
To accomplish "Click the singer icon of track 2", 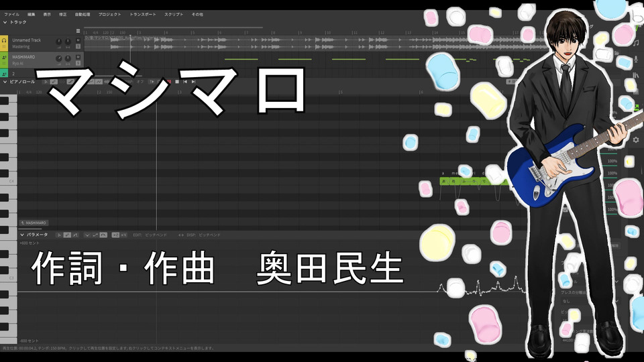I will [4, 74].
